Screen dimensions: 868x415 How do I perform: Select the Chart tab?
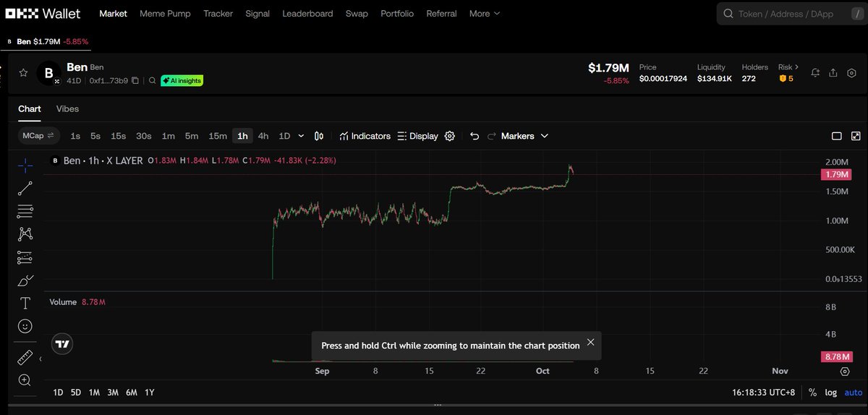point(30,109)
